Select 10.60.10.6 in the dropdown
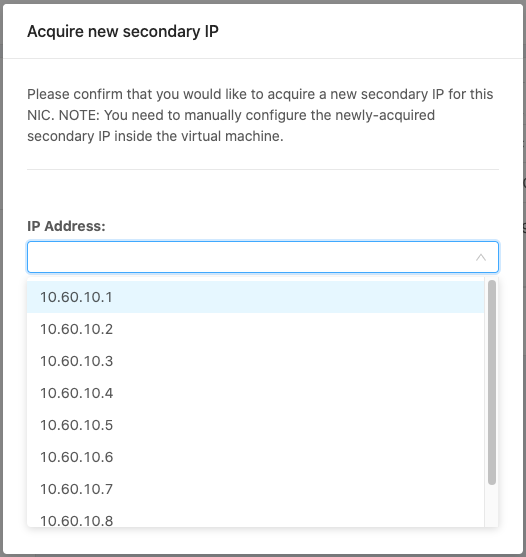The width and height of the screenshot is (526, 557). tap(256, 457)
